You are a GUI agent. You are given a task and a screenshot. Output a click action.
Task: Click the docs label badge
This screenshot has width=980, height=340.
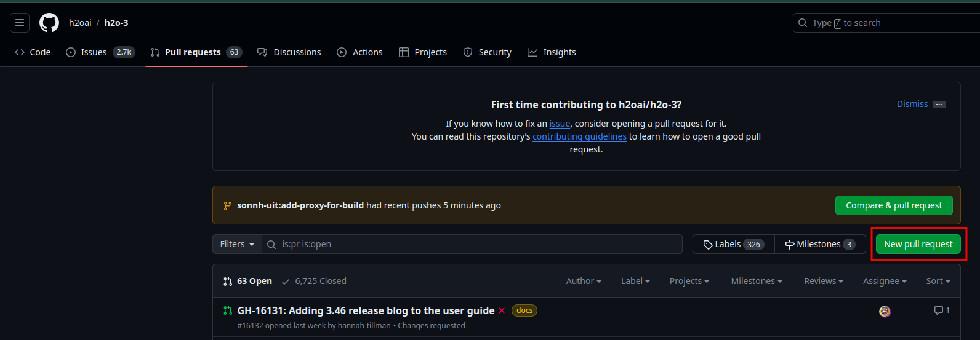[x=524, y=310]
